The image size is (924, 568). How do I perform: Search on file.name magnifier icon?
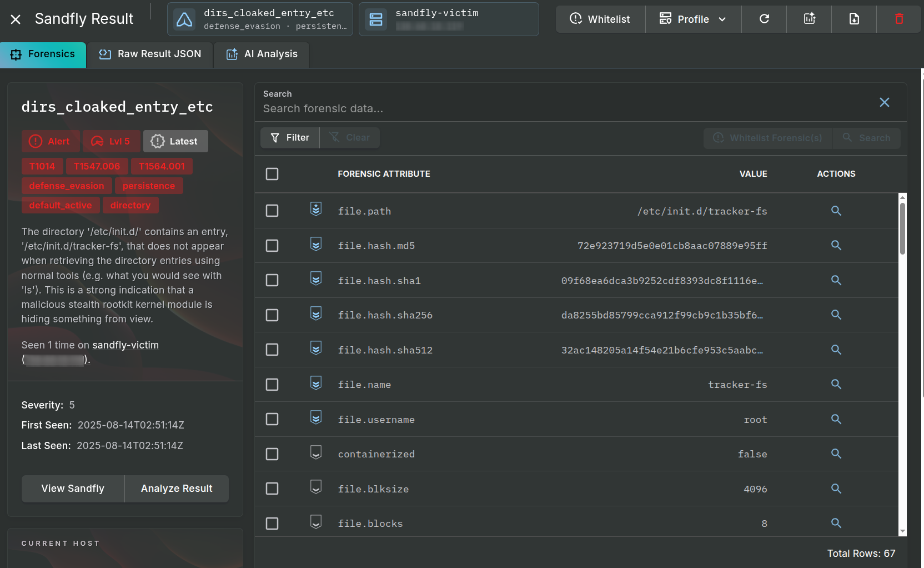coord(836,384)
